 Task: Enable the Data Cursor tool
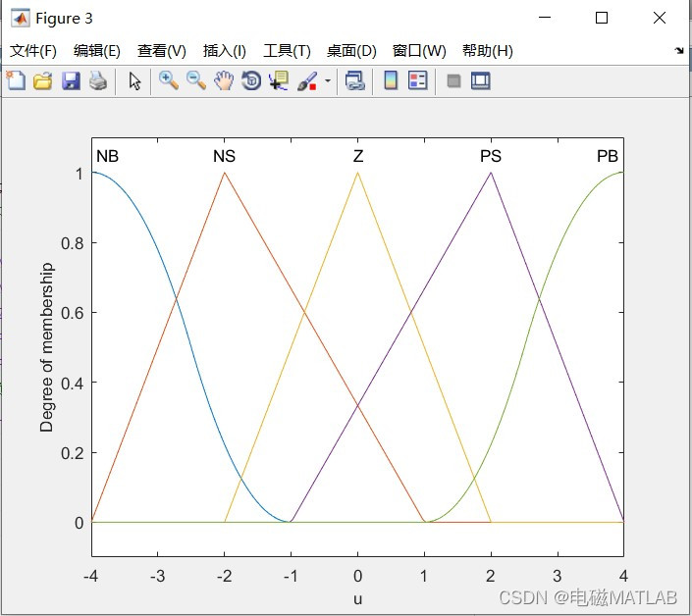click(x=279, y=81)
